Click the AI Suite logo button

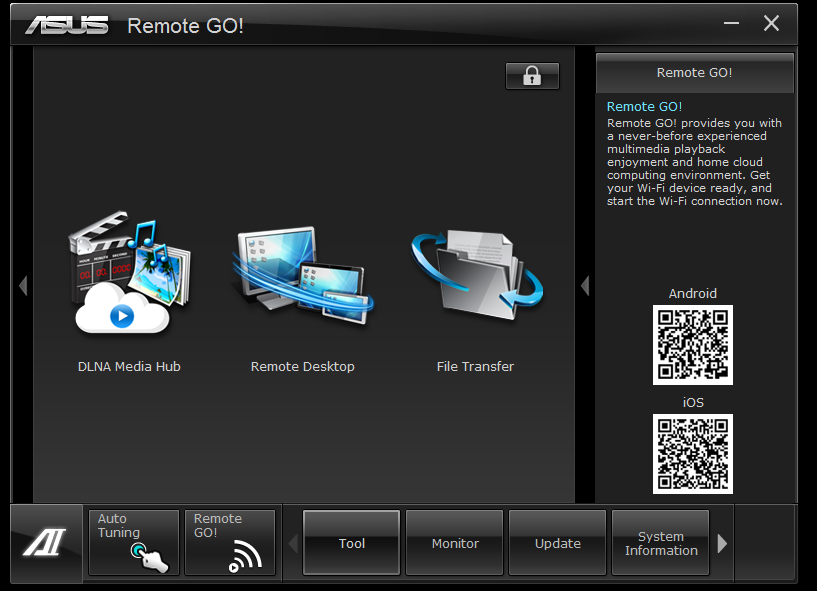click(46, 544)
